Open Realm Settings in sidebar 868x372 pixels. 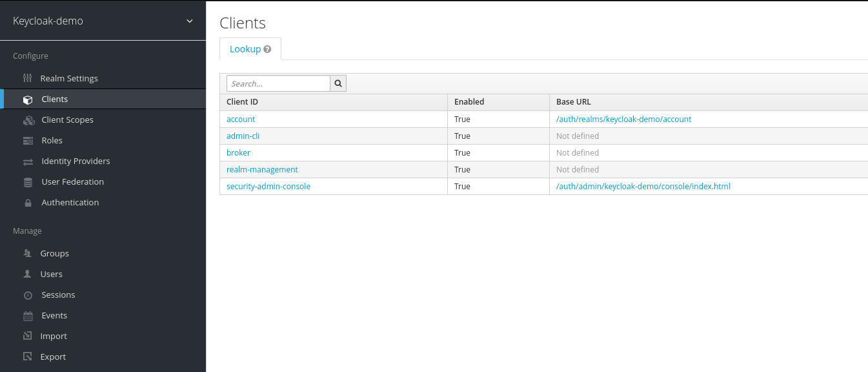(x=69, y=78)
